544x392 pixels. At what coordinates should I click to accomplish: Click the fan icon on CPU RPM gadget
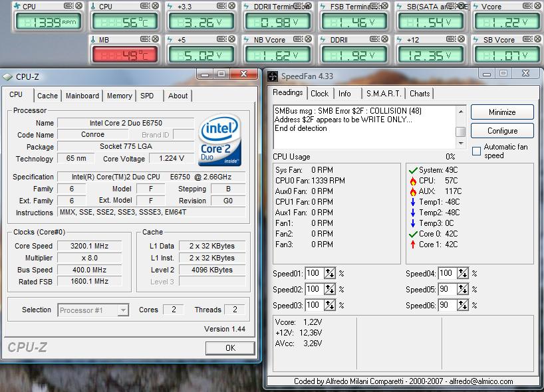coord(17,6)
